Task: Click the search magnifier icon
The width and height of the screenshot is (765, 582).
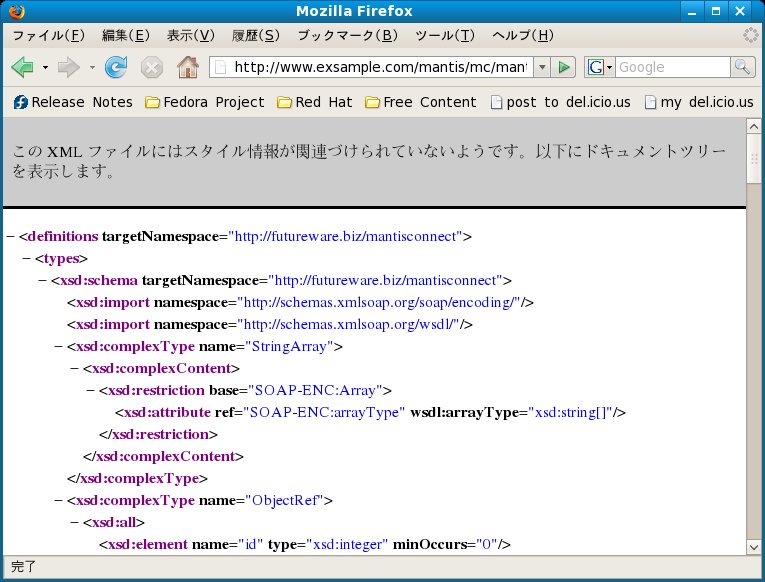Action: pos(743,67)
